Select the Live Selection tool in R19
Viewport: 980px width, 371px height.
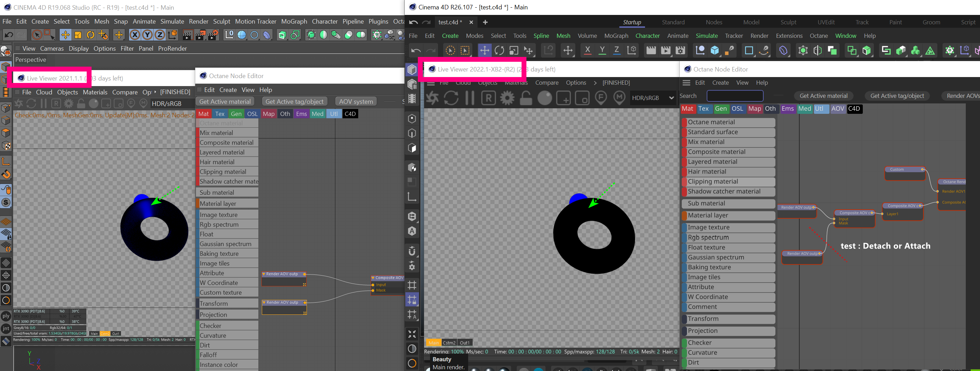[36, 35]
